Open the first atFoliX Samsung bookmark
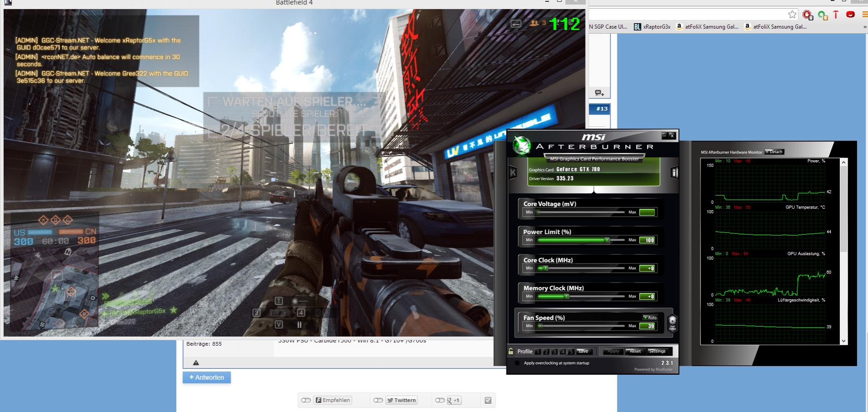Screen dimensions: 868x412 [x=707, y=27]
